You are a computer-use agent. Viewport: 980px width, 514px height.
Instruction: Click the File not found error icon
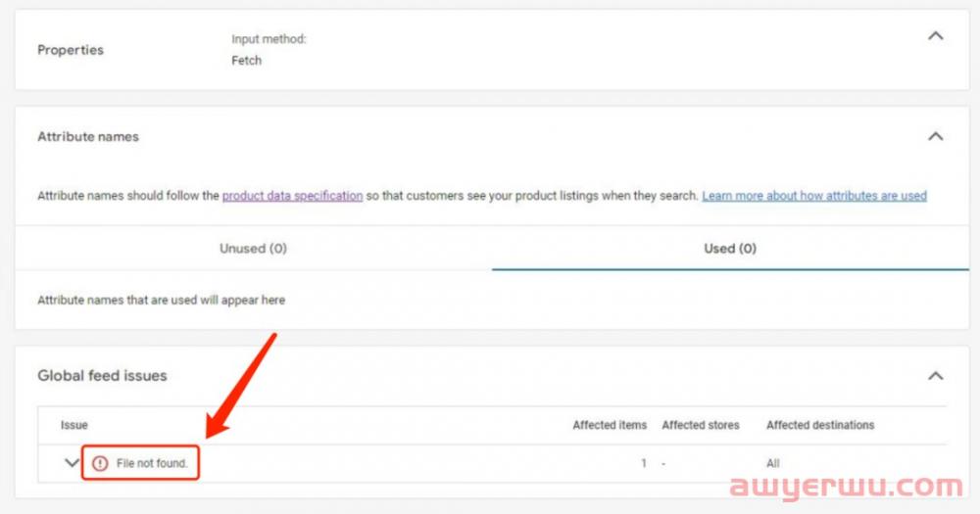pos(100,463)
